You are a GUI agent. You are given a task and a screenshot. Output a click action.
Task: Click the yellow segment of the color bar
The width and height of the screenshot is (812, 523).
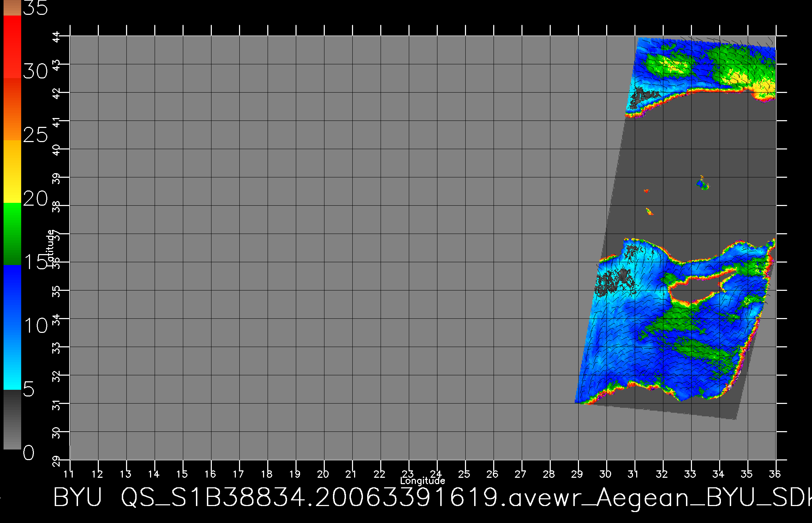[12, 171]
